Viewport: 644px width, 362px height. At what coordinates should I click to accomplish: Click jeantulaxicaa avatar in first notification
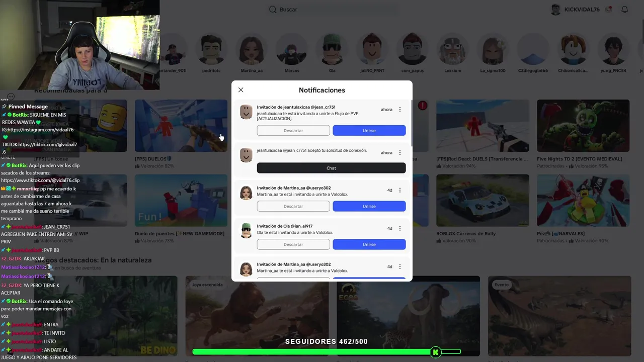[246, 112]
